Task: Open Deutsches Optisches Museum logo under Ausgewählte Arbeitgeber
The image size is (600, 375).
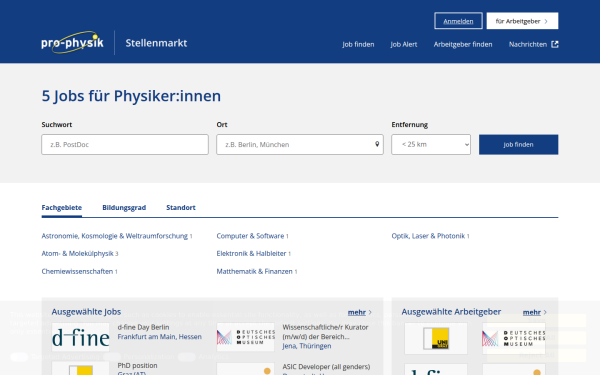Action: [514, 338]
